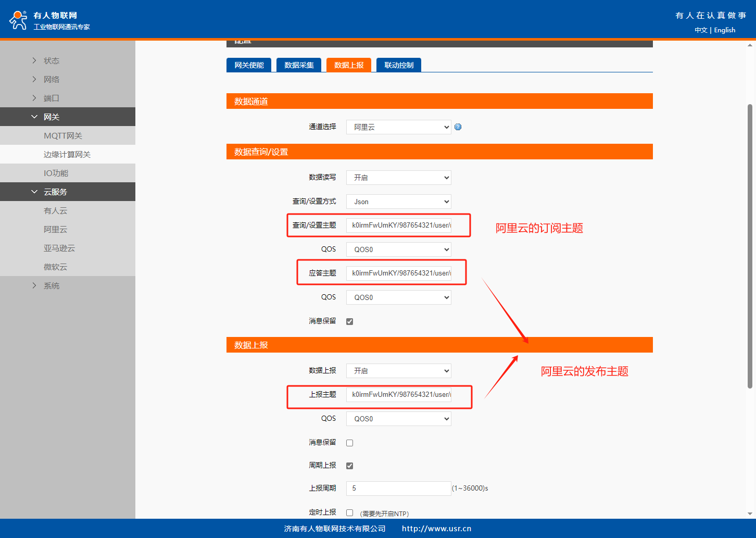Viewport: 756px width, 538px height.
Task: Click the (需要先开启NTP) note
Action: pos(384,514)
